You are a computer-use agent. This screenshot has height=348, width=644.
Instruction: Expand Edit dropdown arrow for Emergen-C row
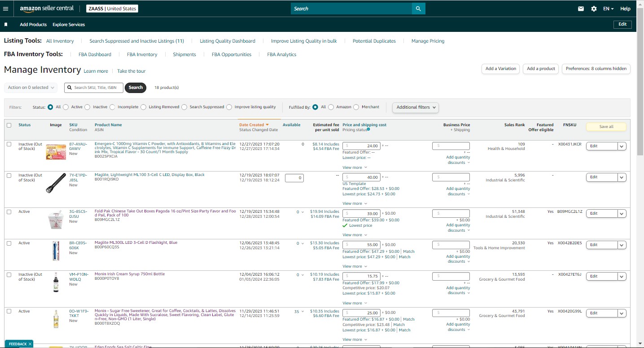tap(622, 146)
